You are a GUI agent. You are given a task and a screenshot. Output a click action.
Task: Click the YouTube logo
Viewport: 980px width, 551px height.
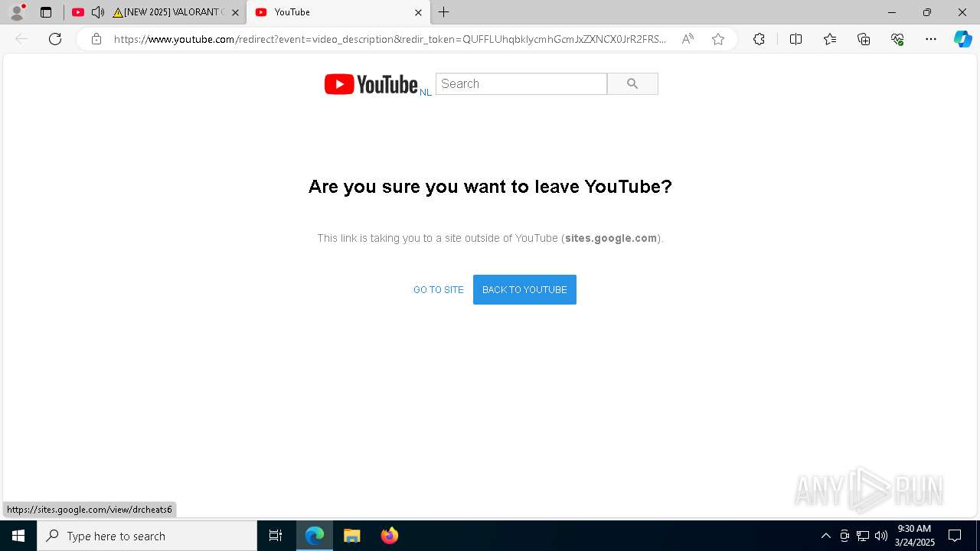371,84
